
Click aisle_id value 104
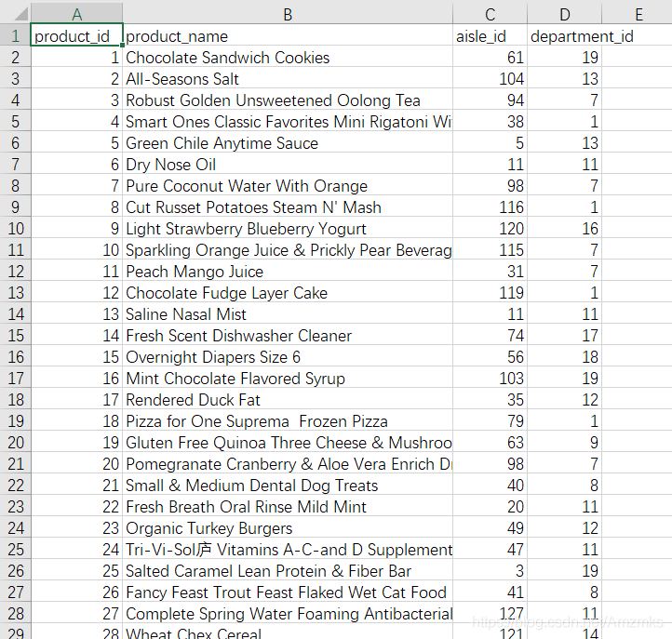(x=490, y=78)
